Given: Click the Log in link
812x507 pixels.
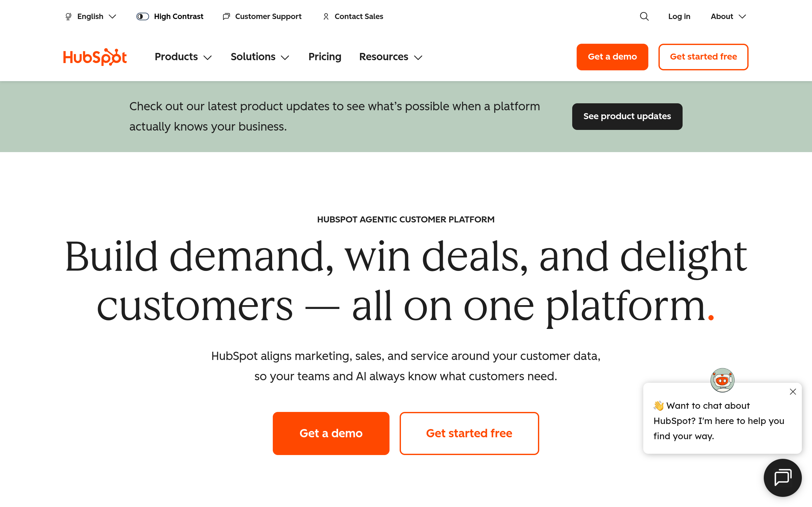Looking at the screenshot, I should point(679,16).
